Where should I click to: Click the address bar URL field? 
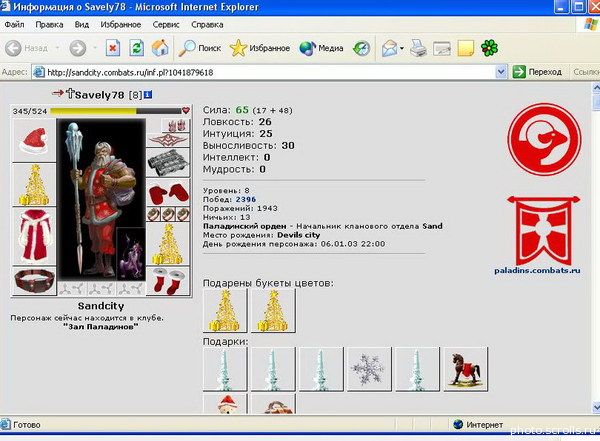pos(270,72)
